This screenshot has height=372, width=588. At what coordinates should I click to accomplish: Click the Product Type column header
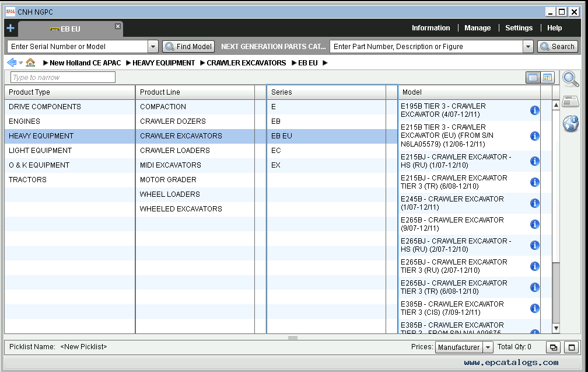point(70,92)
